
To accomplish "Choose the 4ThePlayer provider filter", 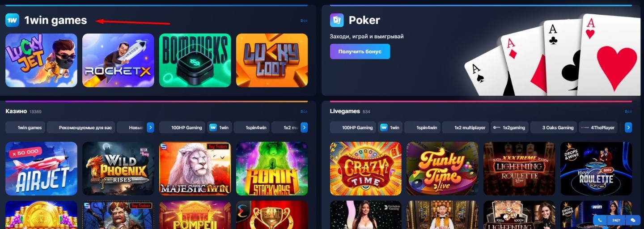I will coord(598,127).
